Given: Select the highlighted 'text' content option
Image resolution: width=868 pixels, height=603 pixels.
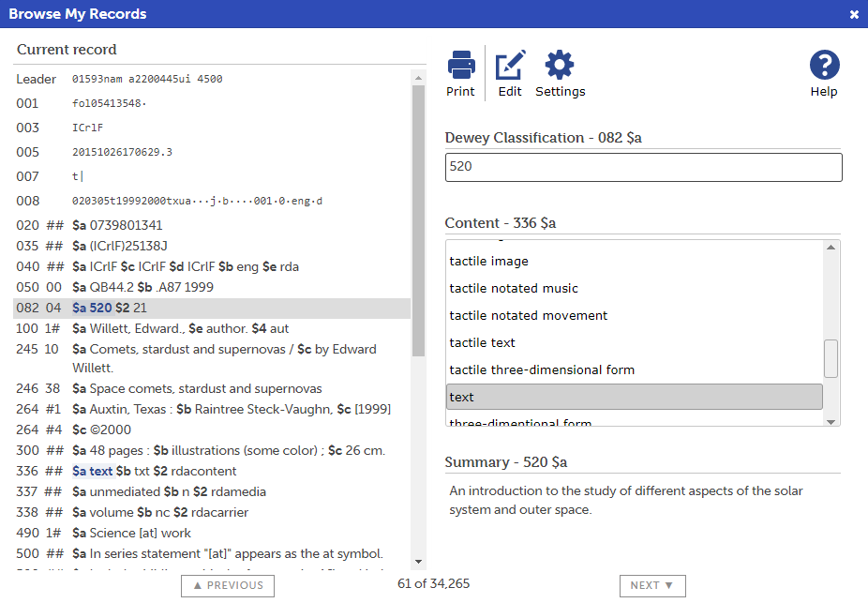Looking at the screenshot, I should point(634,398).
